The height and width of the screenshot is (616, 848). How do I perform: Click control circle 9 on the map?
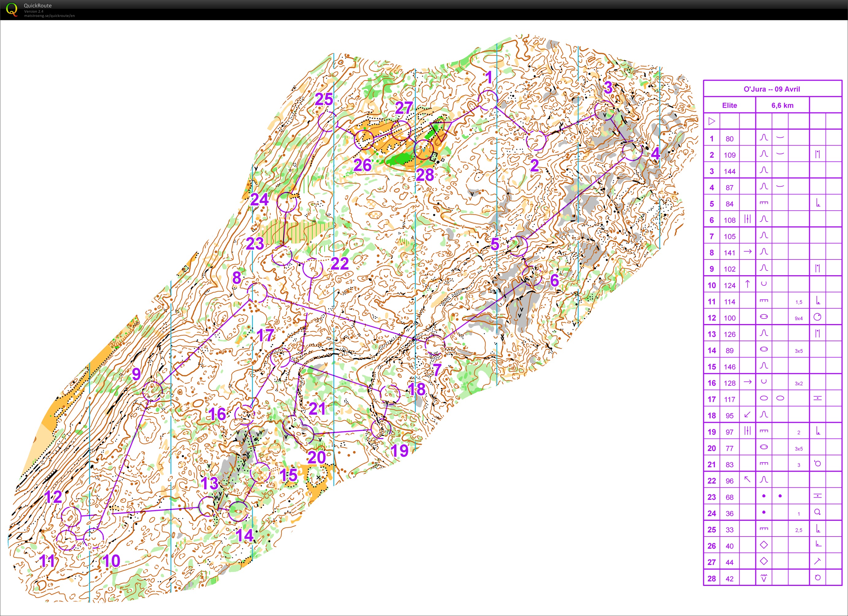pyautogui.click(x=153, y=391)
